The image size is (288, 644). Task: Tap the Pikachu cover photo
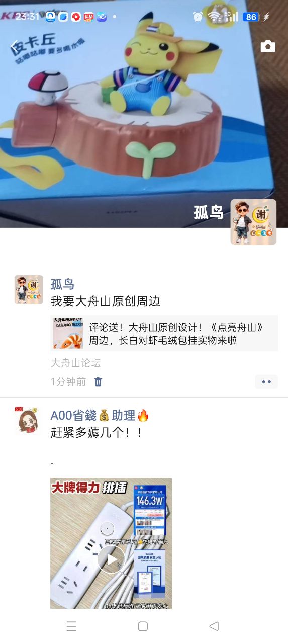tap(144, 114)
